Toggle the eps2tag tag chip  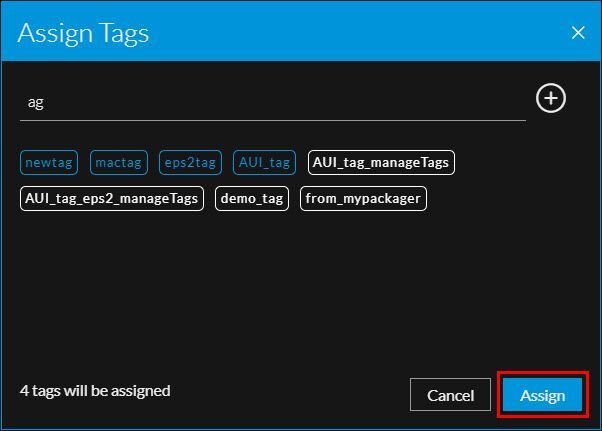190,161
